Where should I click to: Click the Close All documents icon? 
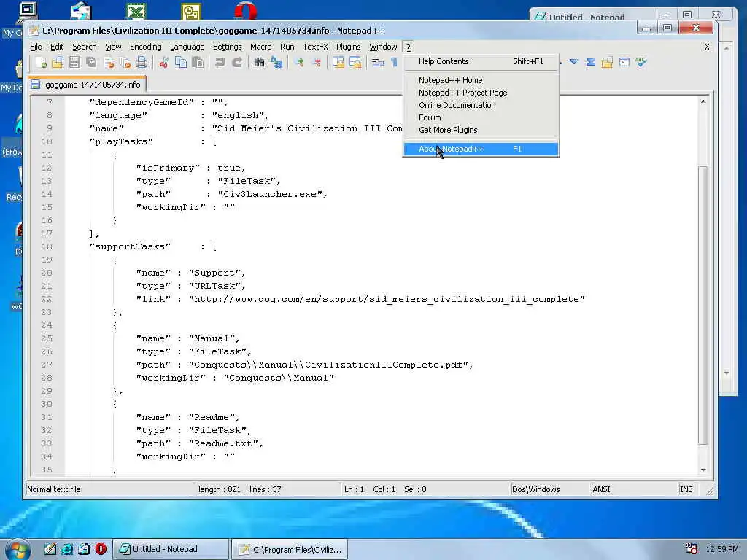[125, 63]
